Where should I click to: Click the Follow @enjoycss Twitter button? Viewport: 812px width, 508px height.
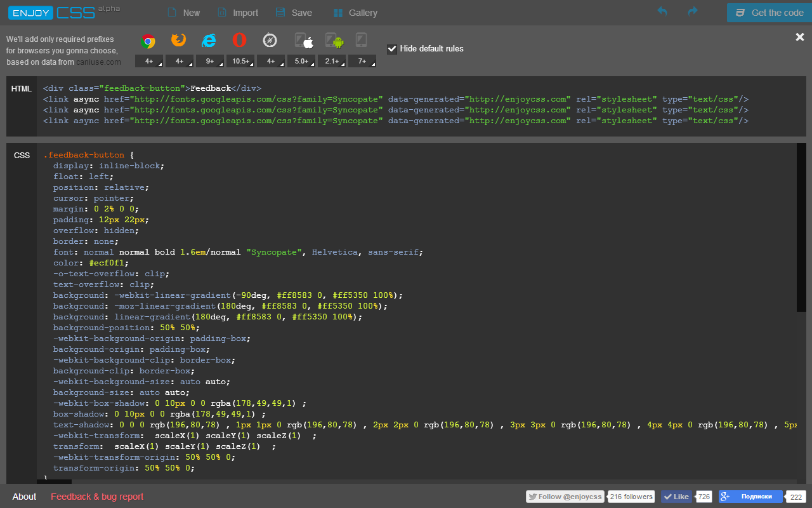pyautogui.click(x=565, y=497)
